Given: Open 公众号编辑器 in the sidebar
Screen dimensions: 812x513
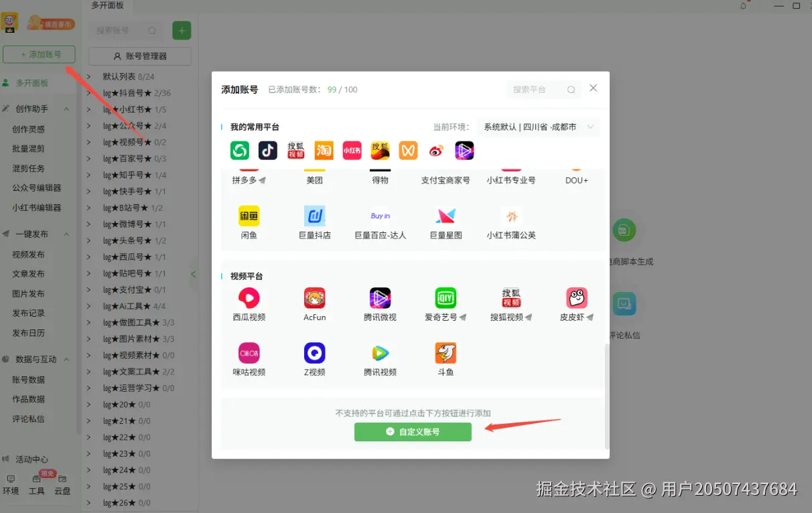Looking at the screenshot, I should [36, 188].
